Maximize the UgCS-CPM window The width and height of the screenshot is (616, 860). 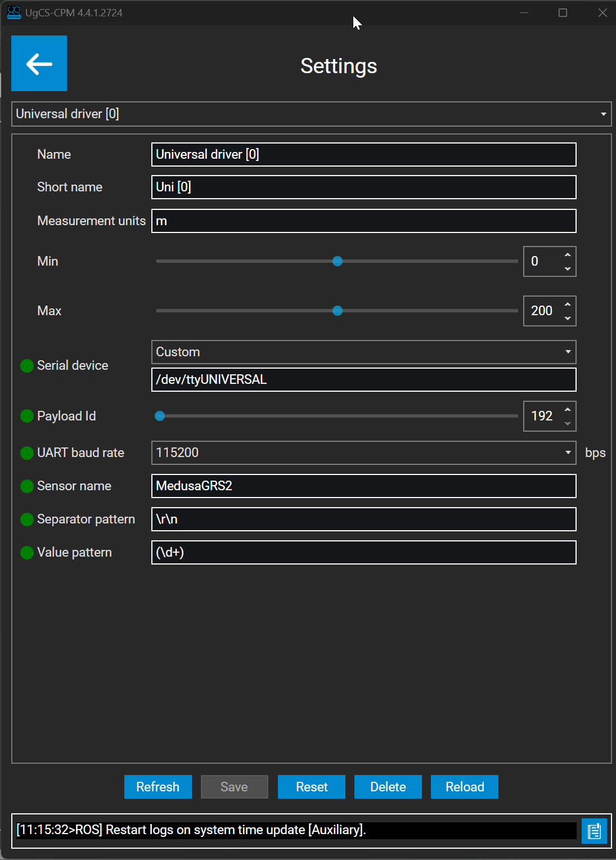563,13
